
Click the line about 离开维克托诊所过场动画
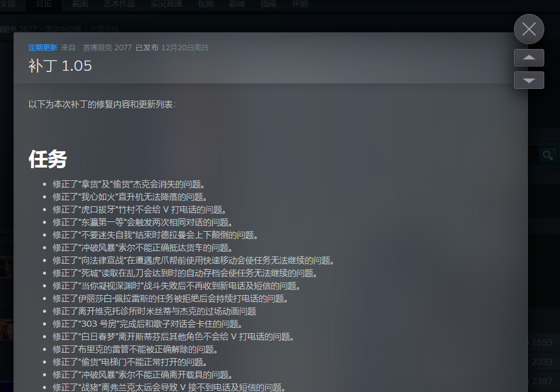(x=154, y=312)
